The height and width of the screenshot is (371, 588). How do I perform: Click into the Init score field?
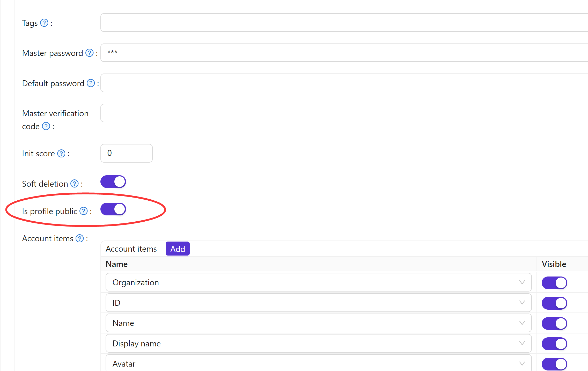(x=127, y=153)
